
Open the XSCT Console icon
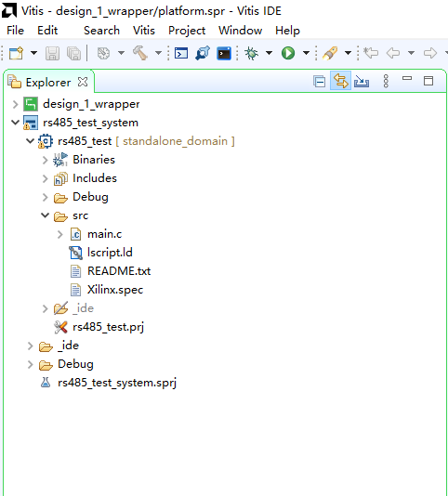click(x=181, y=53)
